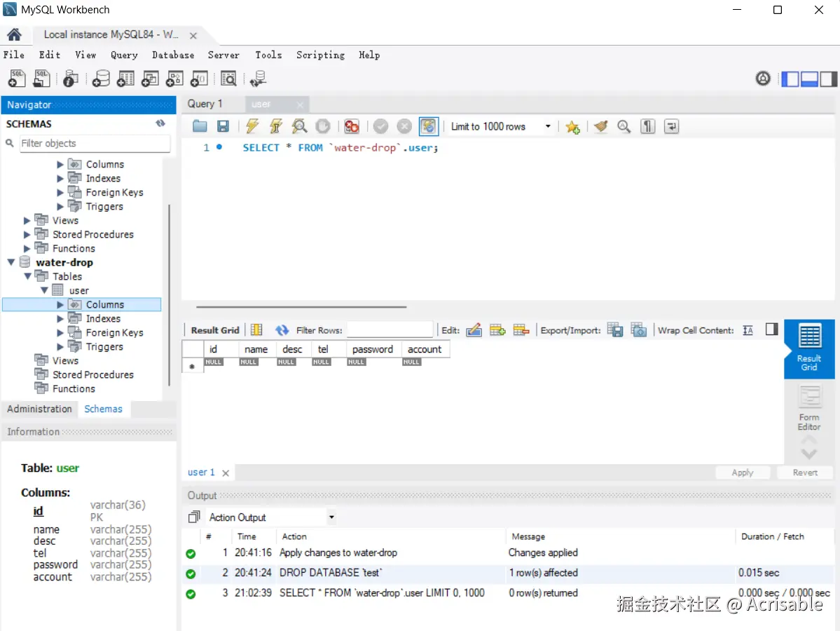Image resolution: width=840 pixels, height=631 pixels.
Task: Toggle stop script on error
Action: point(352,126)
